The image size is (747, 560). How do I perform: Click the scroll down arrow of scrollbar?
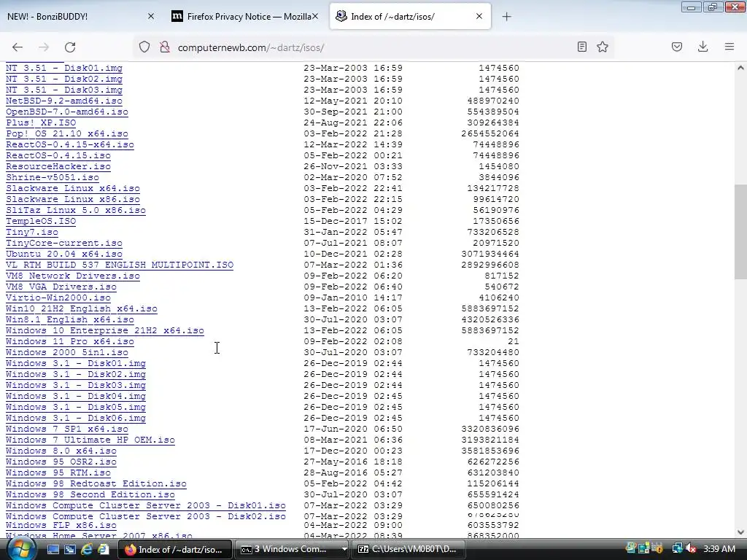coord(740,532)
